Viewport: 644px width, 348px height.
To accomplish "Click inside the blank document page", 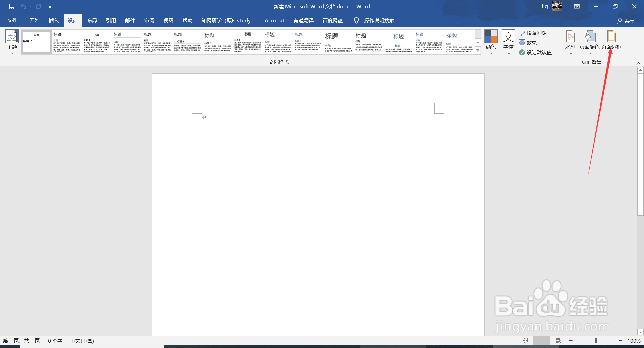I will coord(318,204).
